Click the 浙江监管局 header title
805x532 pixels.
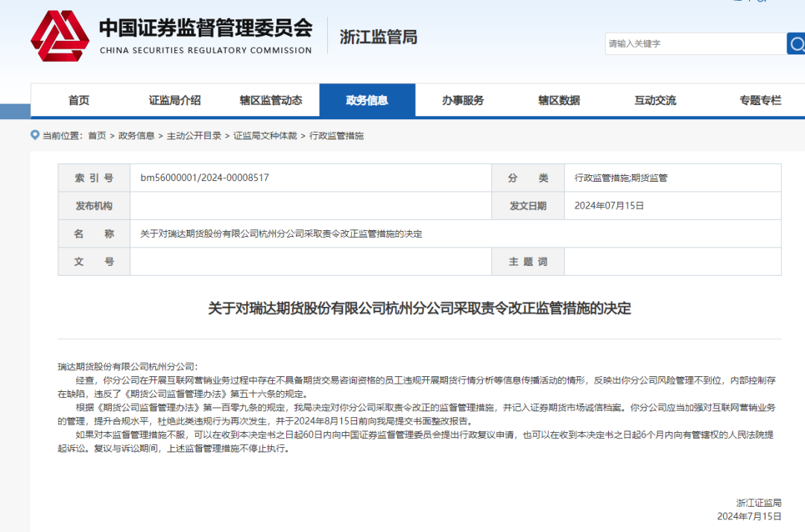click(x=378, y=37)
